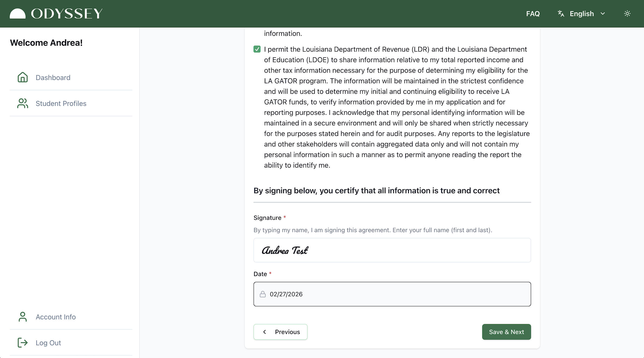
Task: Uncheck the LDR information sharing checkbox
Action: 257,49
